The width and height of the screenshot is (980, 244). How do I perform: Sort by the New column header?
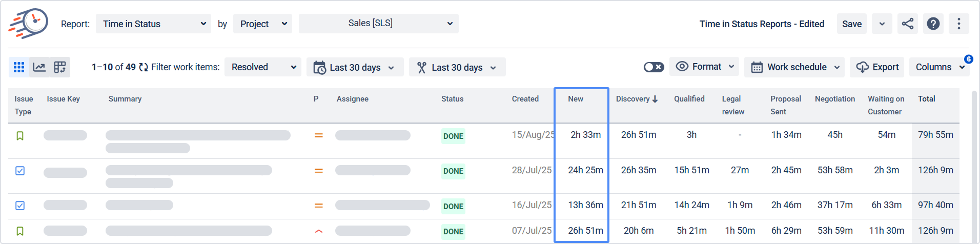(576, 99)
